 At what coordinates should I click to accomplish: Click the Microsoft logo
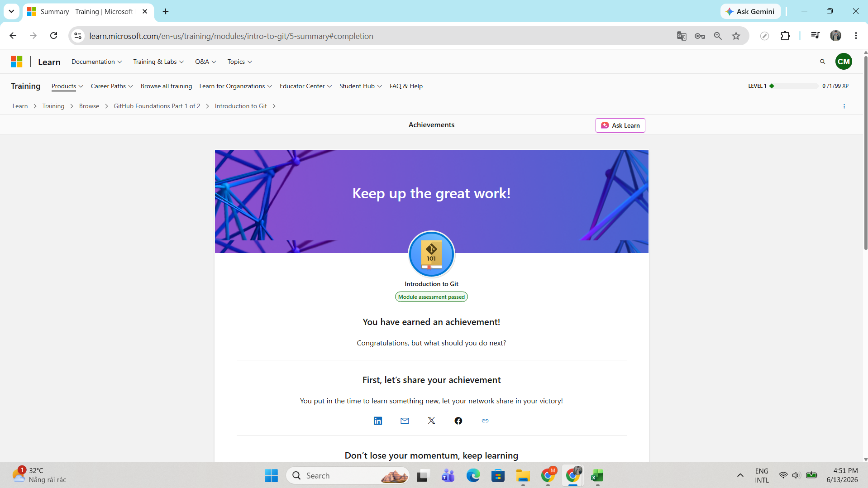click(17, 62)
